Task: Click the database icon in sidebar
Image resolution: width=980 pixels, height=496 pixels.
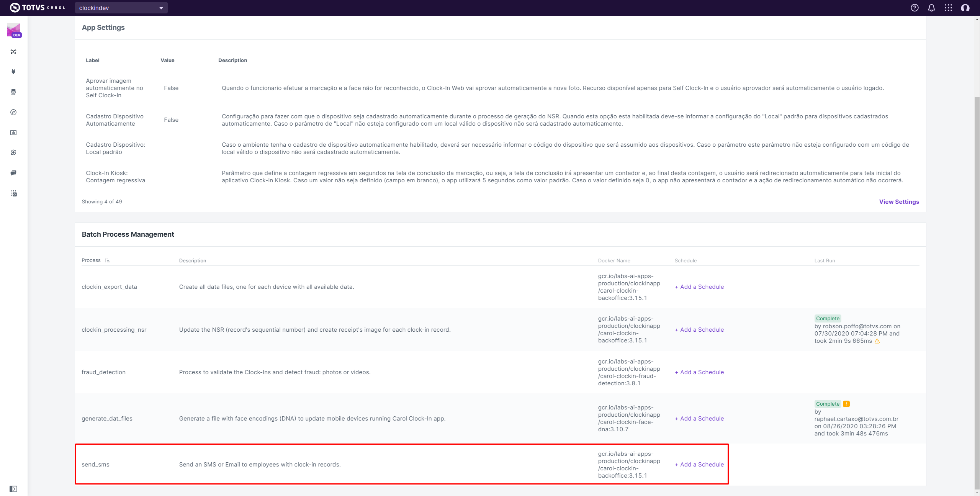Action: [x=13, y=92]
